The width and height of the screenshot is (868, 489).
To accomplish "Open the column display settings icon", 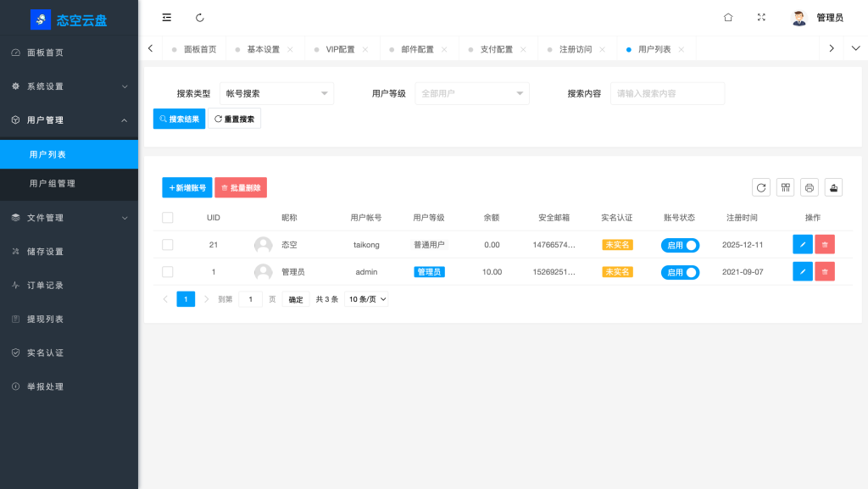I will coord(785,186).
